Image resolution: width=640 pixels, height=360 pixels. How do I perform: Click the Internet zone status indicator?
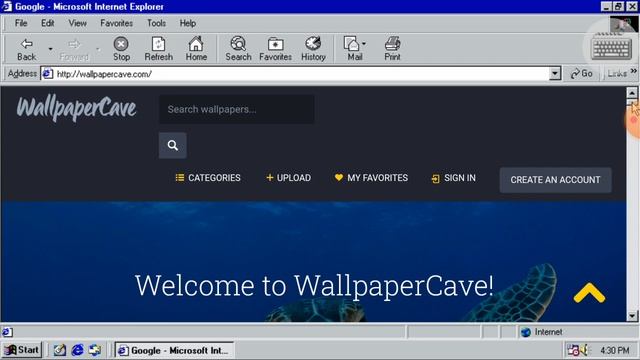point(543,332)
